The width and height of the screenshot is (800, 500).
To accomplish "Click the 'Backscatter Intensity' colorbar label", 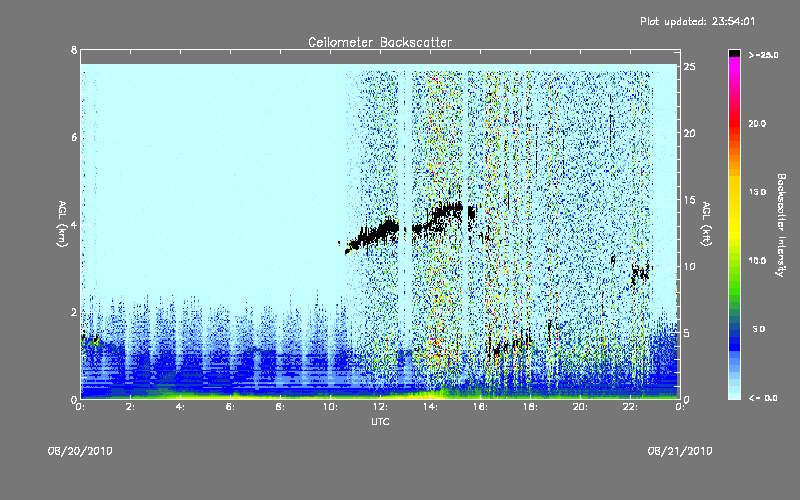I will tap(781, 225).
